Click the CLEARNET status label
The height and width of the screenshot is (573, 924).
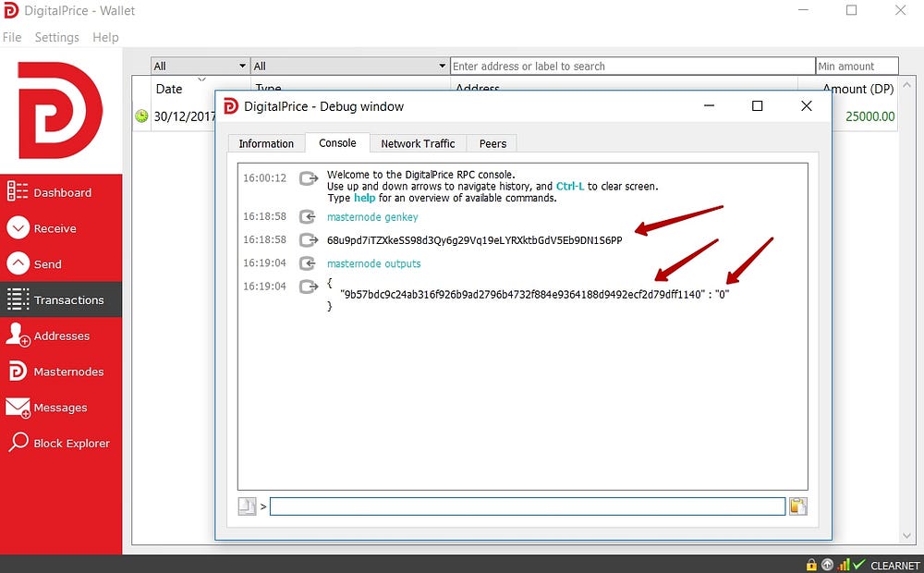click(x=894, y=566)
